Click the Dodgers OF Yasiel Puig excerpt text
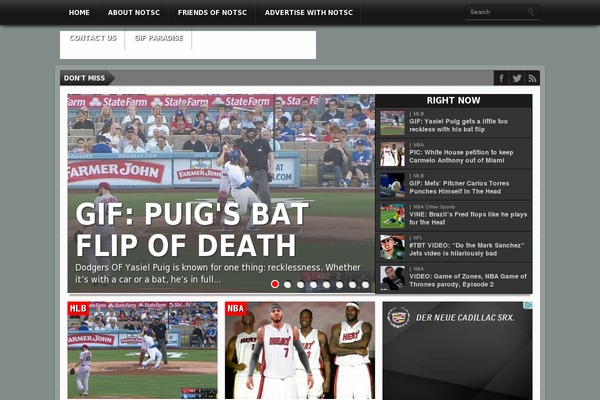The image size is (600, 400). tap(218, 273)
